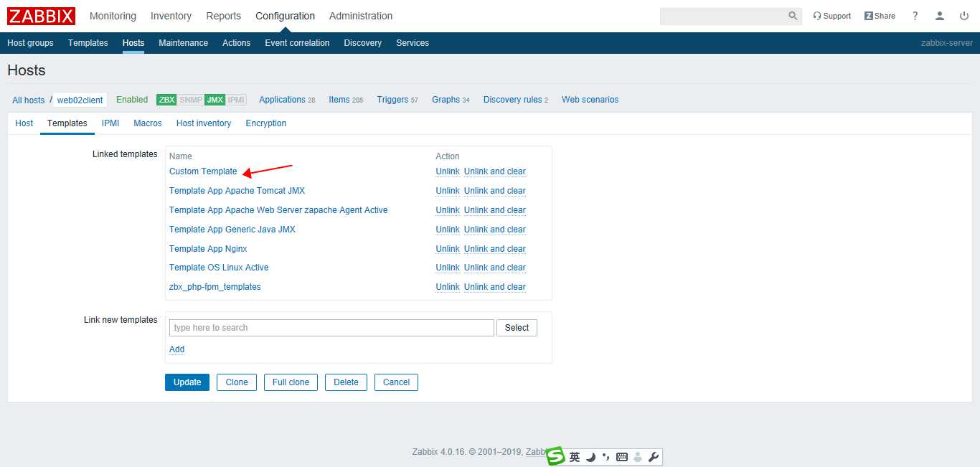Click the Sogou S input icon
This screenshot has width=980, height=467.
(x=556, y=457)
